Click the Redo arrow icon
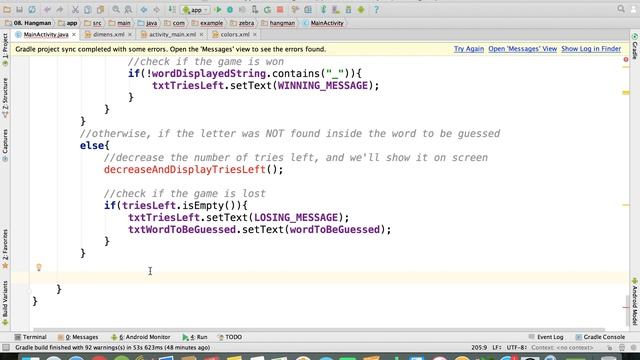 pos(60,9)
